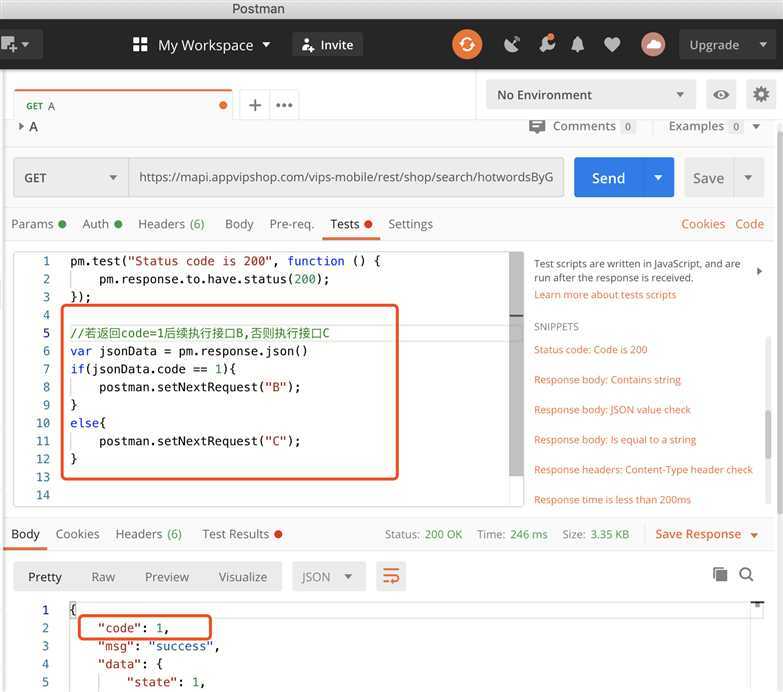Switch to the Auth tab
The image size is (783, 692).
(x=102, y=224)
